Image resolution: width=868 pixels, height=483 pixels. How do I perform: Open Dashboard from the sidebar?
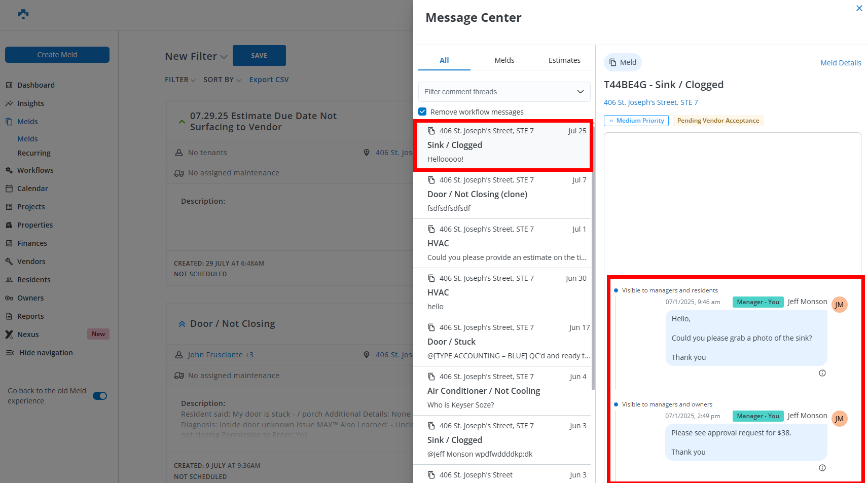coord(35,85)
